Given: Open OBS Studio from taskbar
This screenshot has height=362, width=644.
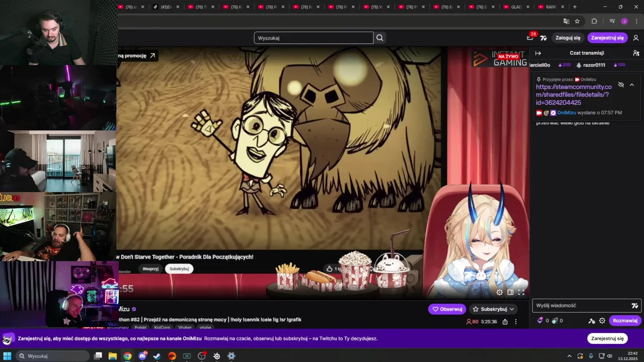Looking at the screenshot, I should (202, 356).
